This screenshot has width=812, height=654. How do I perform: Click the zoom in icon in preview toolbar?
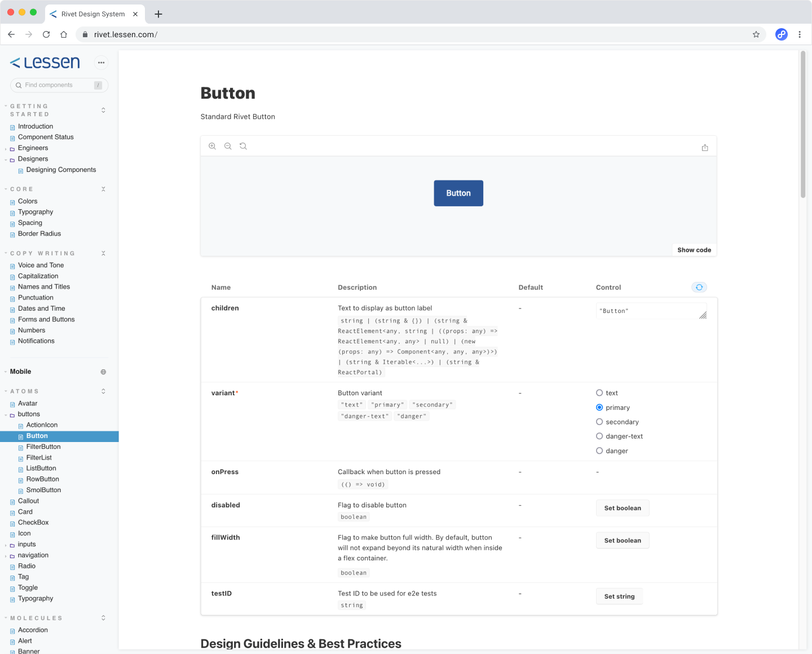[213, 146]
